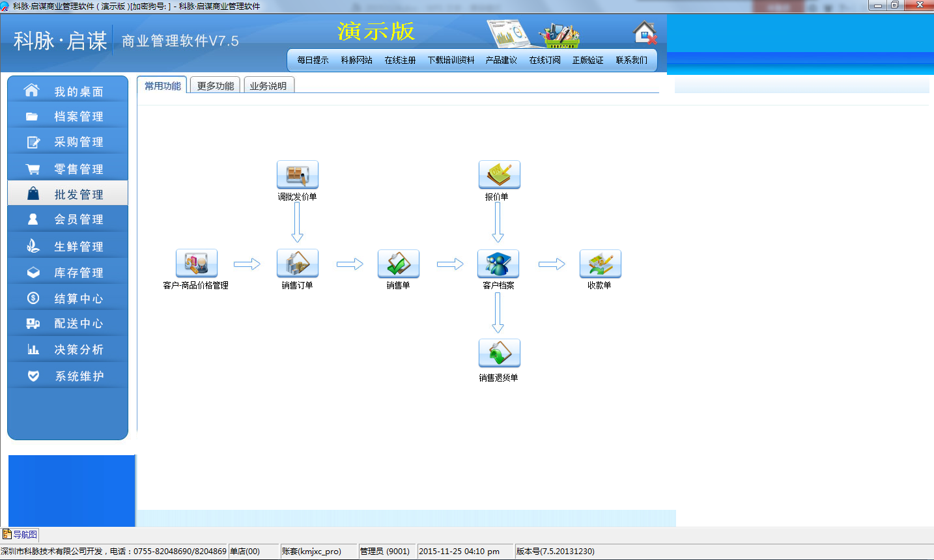Click the 产品建议 link
934x560 pixels.
(501, 60)
